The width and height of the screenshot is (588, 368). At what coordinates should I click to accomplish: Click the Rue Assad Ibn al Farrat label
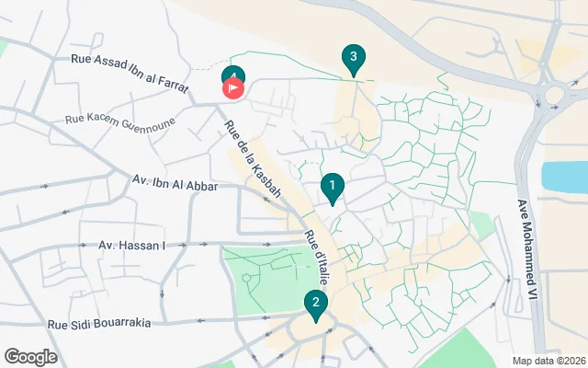click(130, 73)
